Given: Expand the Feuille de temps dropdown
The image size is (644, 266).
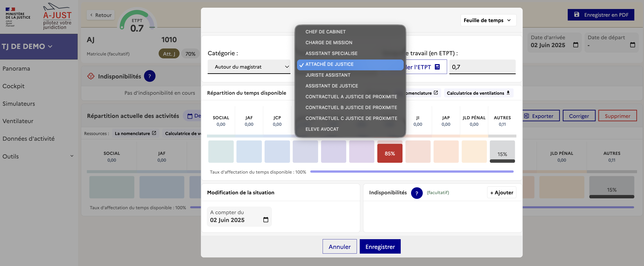Looking at the screenshot, I should click(488, 20).
